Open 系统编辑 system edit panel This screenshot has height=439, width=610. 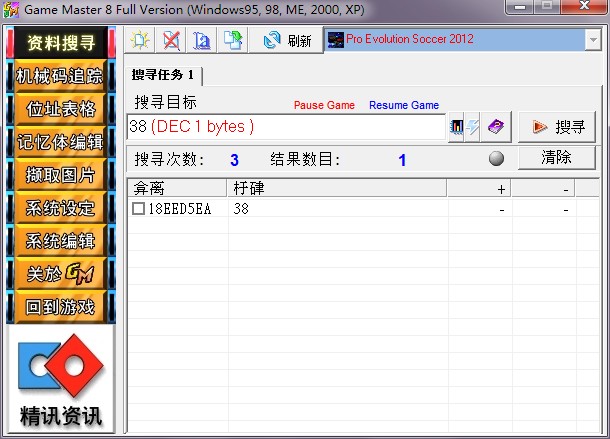point(60,241)
